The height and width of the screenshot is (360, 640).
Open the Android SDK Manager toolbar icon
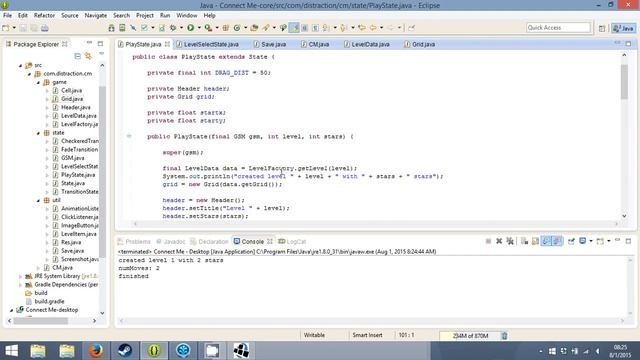click(111, 28)
